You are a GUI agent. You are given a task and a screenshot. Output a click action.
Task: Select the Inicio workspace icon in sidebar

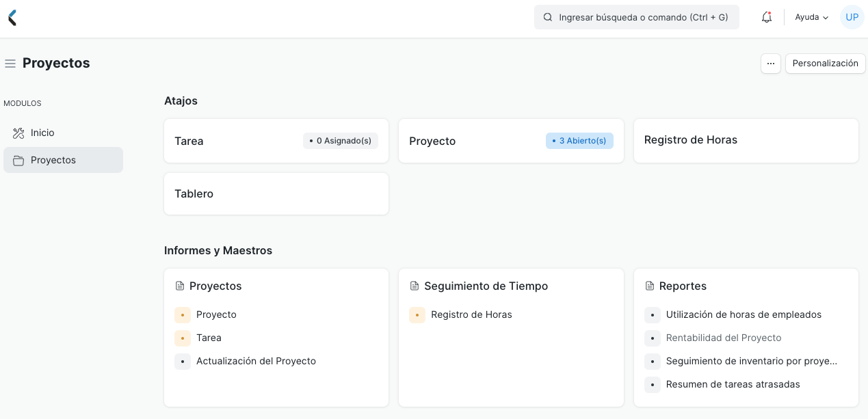pyautogui.click(x=18, y=133)
